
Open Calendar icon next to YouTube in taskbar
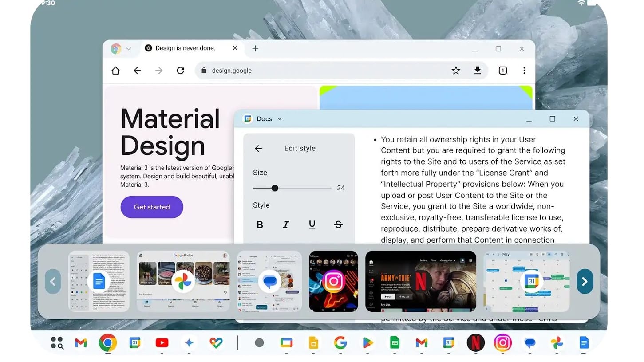coord(135,342)
